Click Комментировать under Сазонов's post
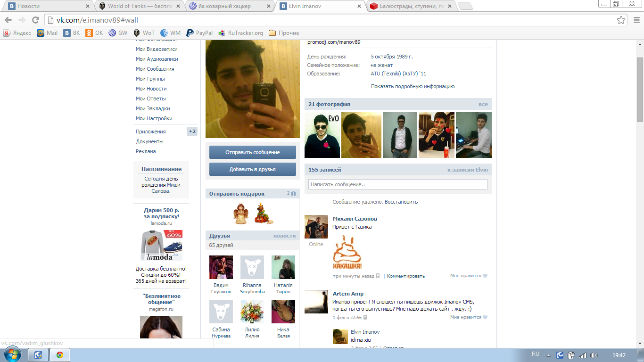Screen dimensions: 644x362 406,276
